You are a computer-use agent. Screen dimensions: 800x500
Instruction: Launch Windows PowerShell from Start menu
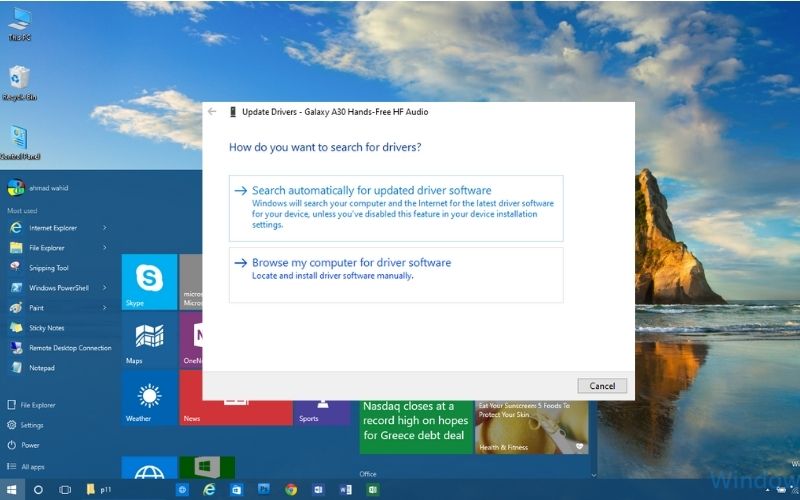[x=59, y=288]
